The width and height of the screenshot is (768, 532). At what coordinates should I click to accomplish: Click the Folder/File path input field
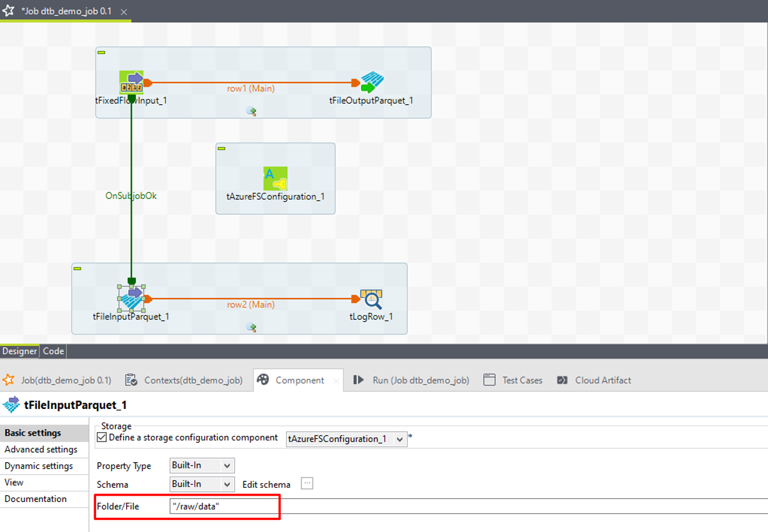tap(437, 506)
